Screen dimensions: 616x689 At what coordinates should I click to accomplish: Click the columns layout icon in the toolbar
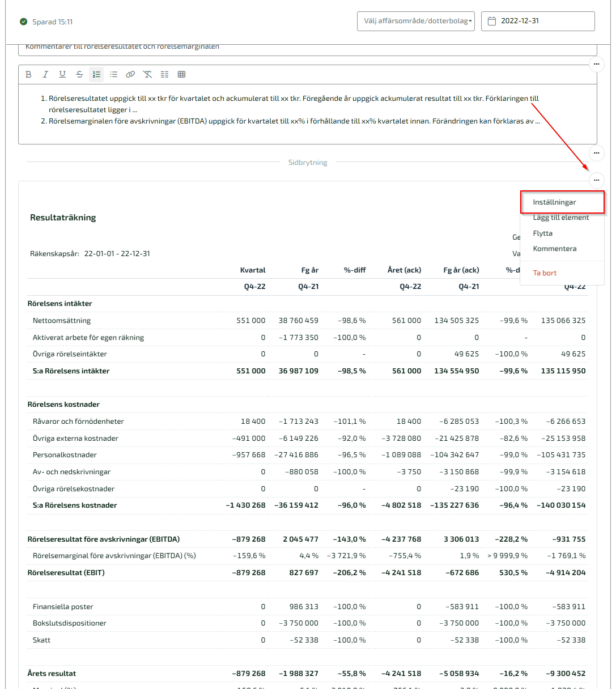164,74
